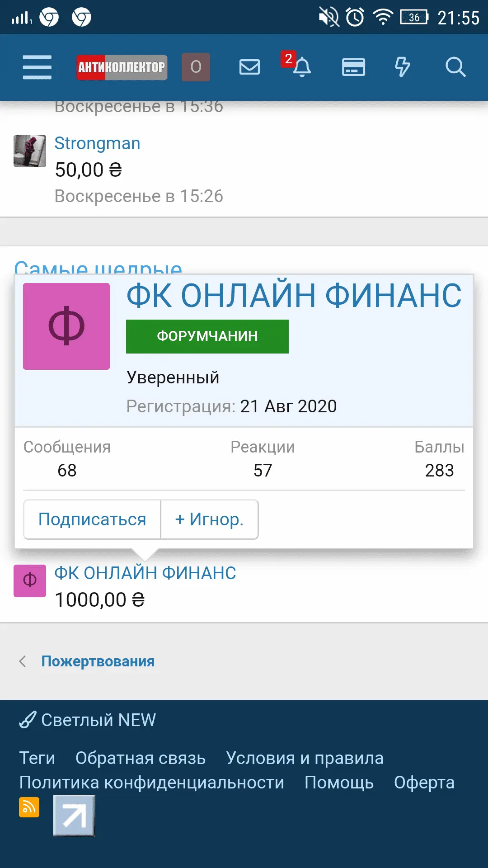Open Strongman's profile link
This screenshot has height=868, width=488.
(x=97, y=143)
